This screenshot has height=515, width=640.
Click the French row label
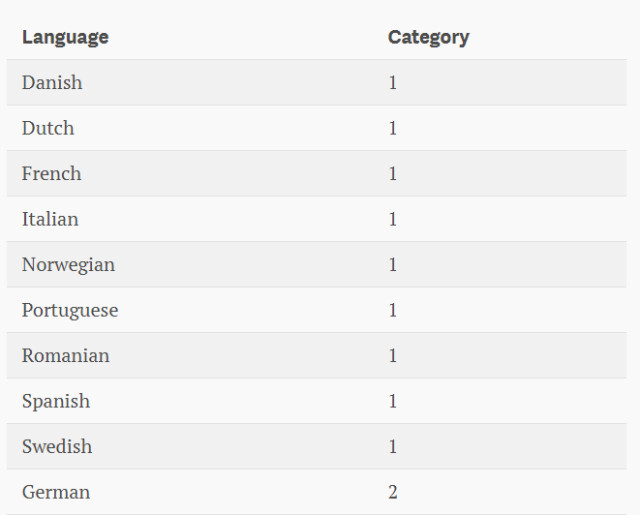click(51, 174)
